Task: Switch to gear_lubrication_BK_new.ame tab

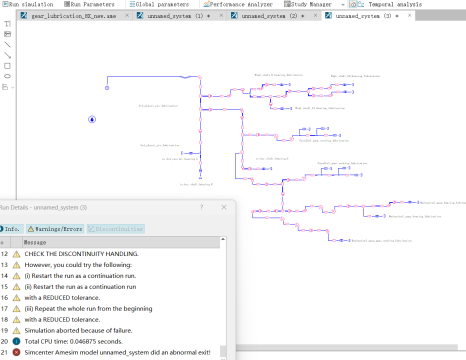Action: pyautogui.click(x=74, y=16)
